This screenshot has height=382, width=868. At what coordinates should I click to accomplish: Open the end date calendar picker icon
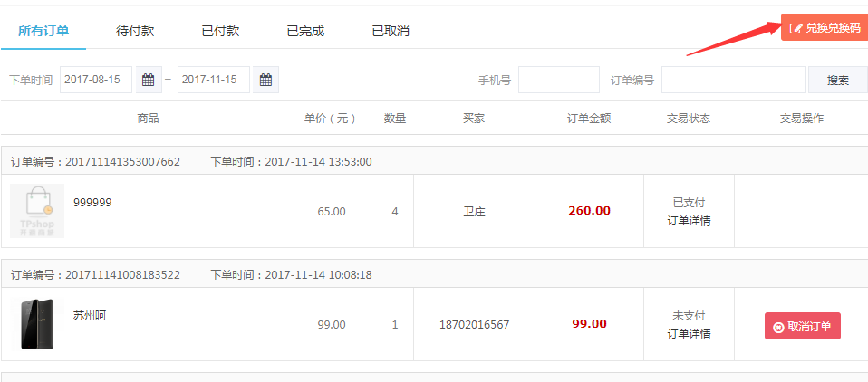265,80
